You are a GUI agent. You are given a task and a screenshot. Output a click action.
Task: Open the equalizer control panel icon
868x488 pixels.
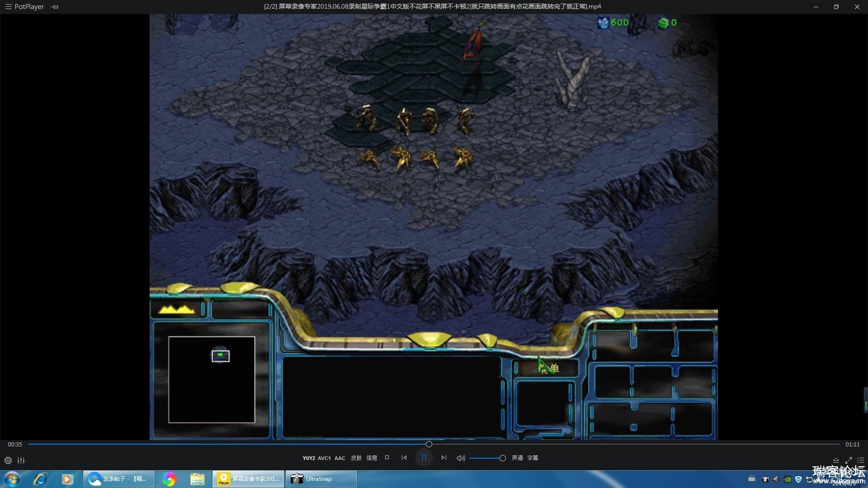(21, 460)
